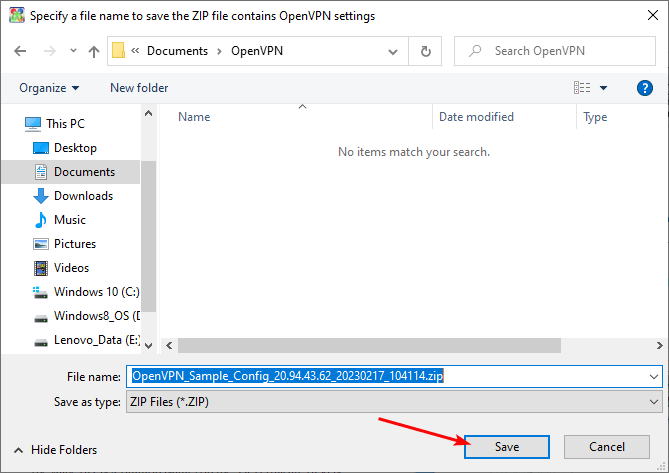
Task: Click the Up one level arrow
Action: [x=93, y=51]
